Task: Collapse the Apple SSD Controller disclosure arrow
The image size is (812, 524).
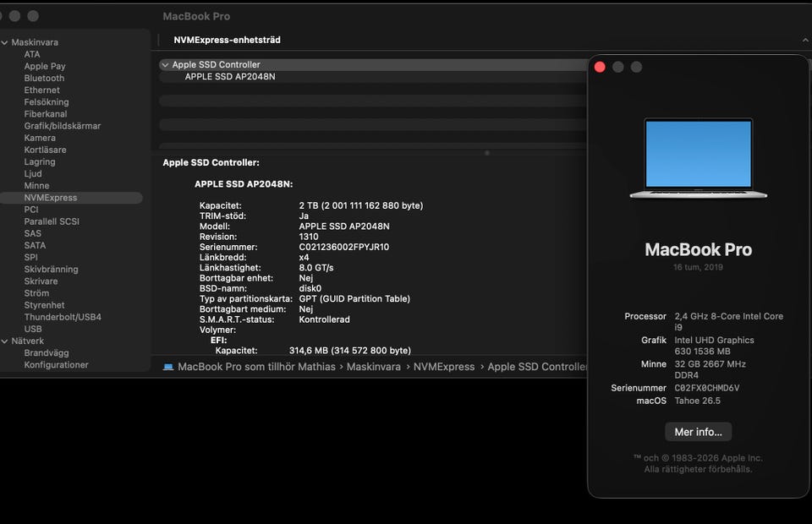Action: [x=165, y=65]
